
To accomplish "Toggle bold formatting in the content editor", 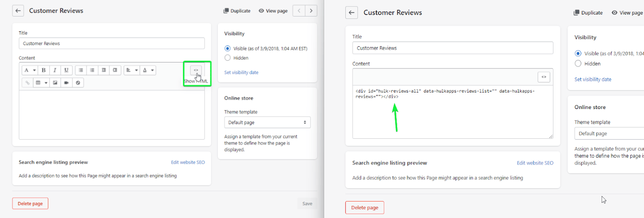I will pos(44,70).
